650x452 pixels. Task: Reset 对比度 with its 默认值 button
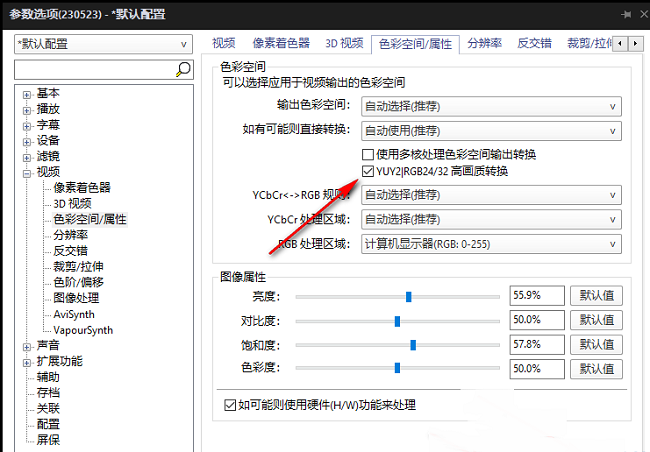coord(597,320)
